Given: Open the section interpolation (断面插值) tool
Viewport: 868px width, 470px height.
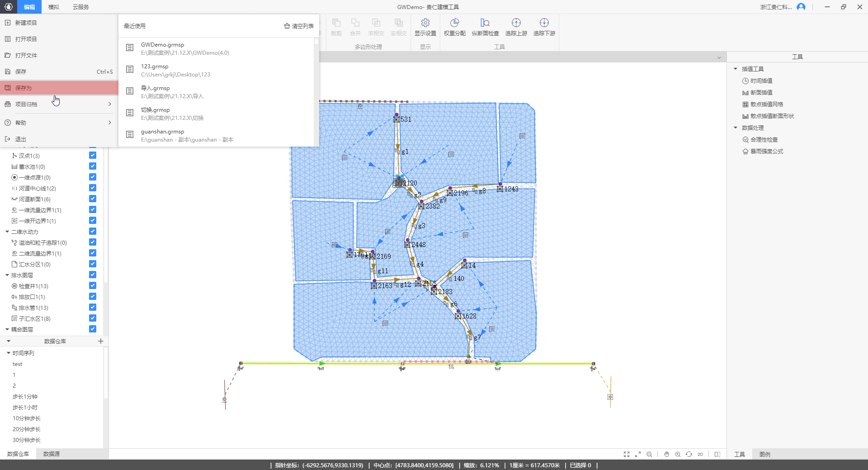Looking at the screenshot, I should click(x=757, y=93).
